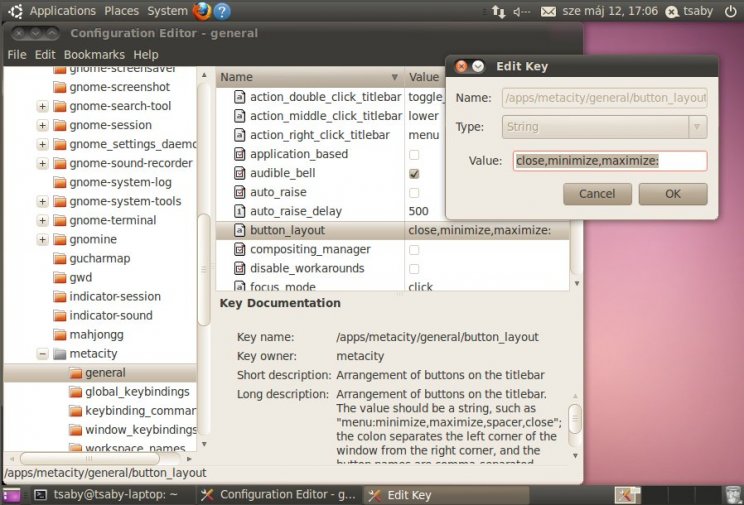The height and width of the screenshot is (505, 744).
Task: Click the Edit Key taskbar button
Action: 446,495
